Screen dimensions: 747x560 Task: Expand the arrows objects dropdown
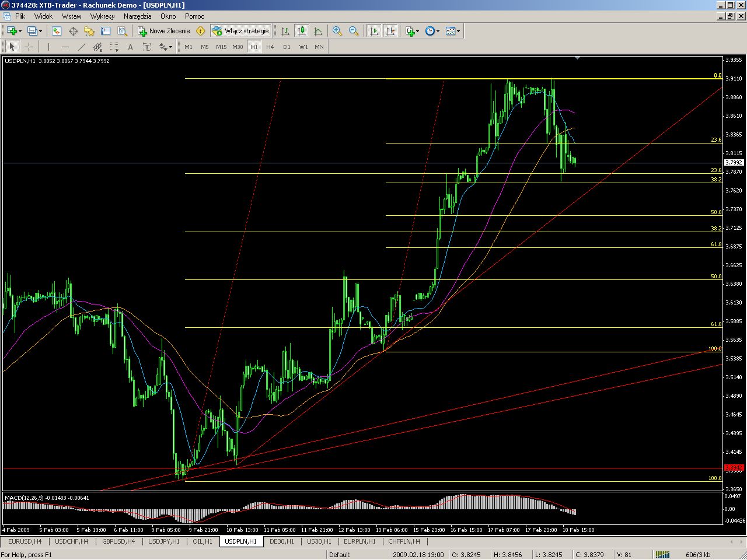[x=170, y=47]
